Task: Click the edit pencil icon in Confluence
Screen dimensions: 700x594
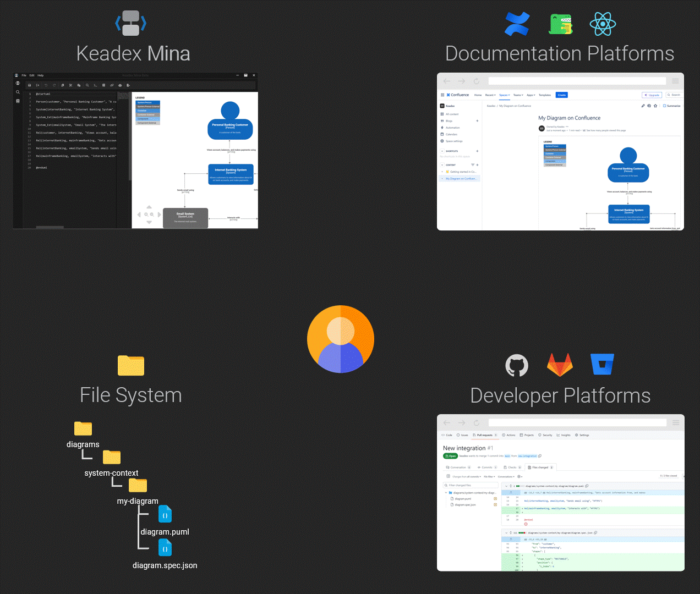Action: click(x=643, y=106)
